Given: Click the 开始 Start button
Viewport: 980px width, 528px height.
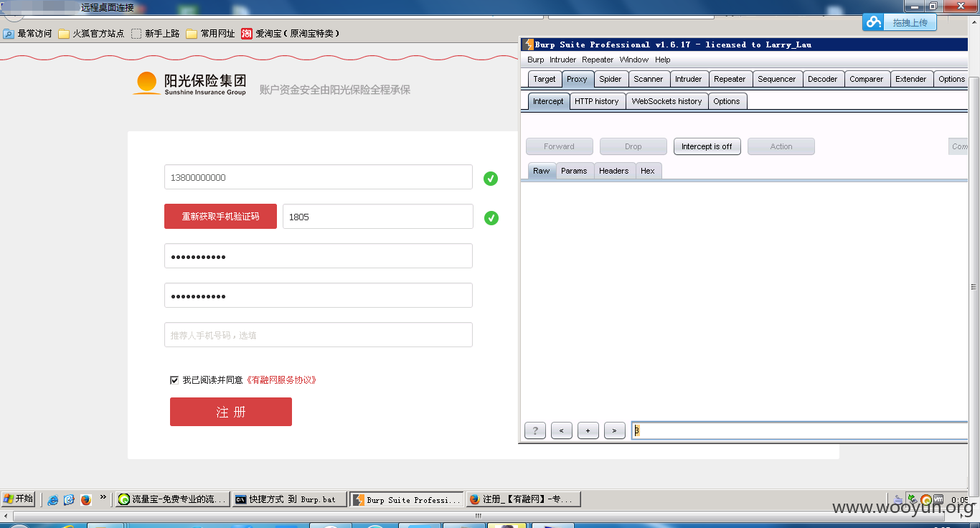Looking at the screenshot, I should click(x=19, y=499).
